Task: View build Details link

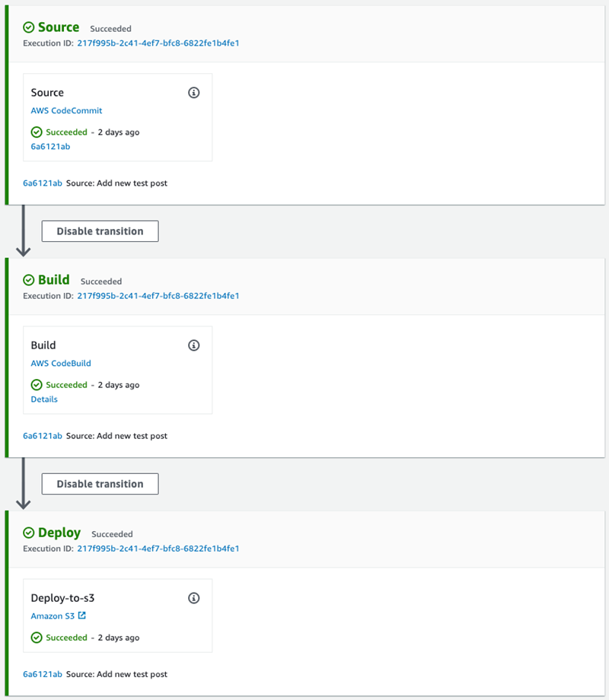Action: click(44, 399)
